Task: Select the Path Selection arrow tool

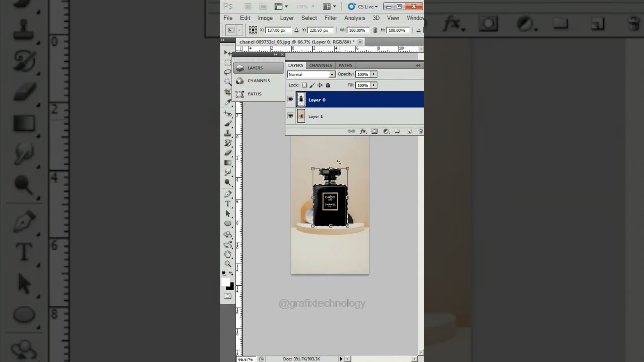Action: (x=228, y=214)
